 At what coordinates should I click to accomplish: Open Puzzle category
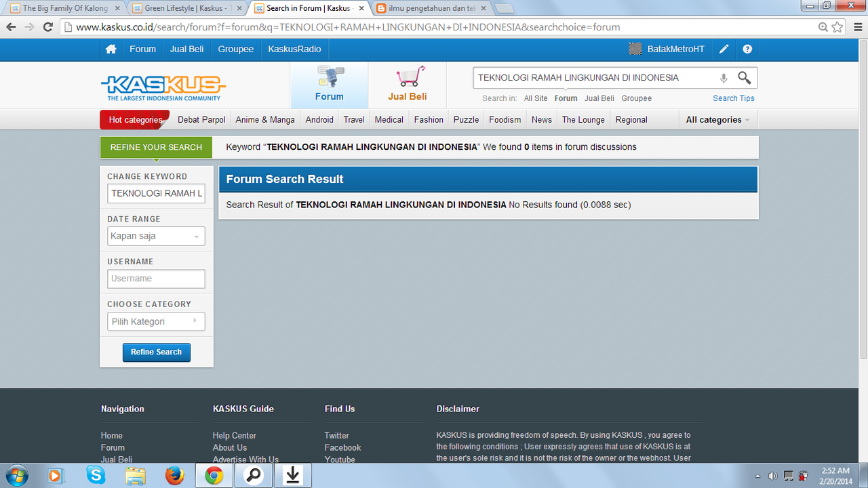(466, 119)
